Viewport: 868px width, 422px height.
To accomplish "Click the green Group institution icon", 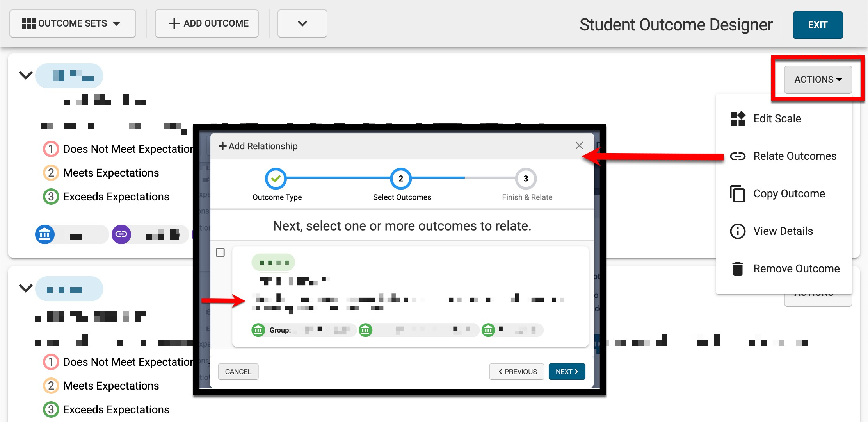I will (258, 330).
